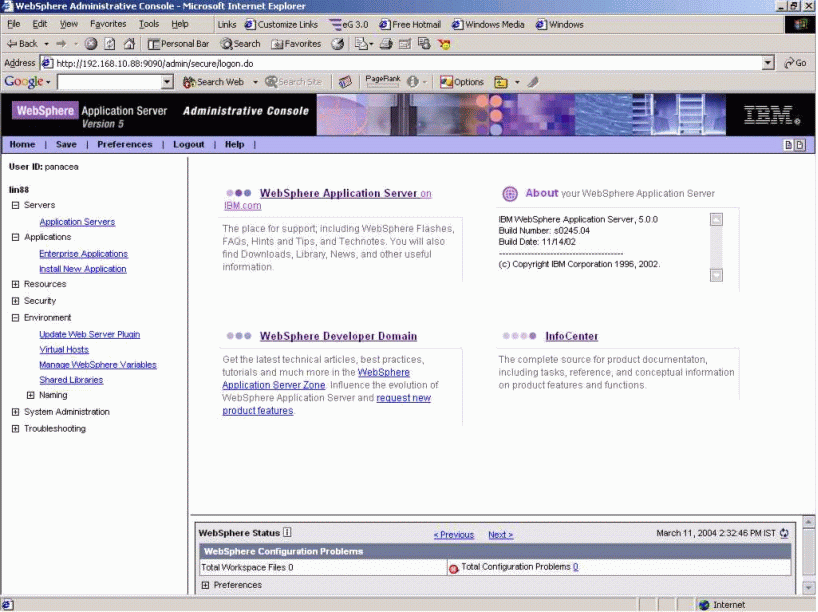Open the History icon next to Favorites
This screenshot has width=818, height=612.
(x=338, y=44)
